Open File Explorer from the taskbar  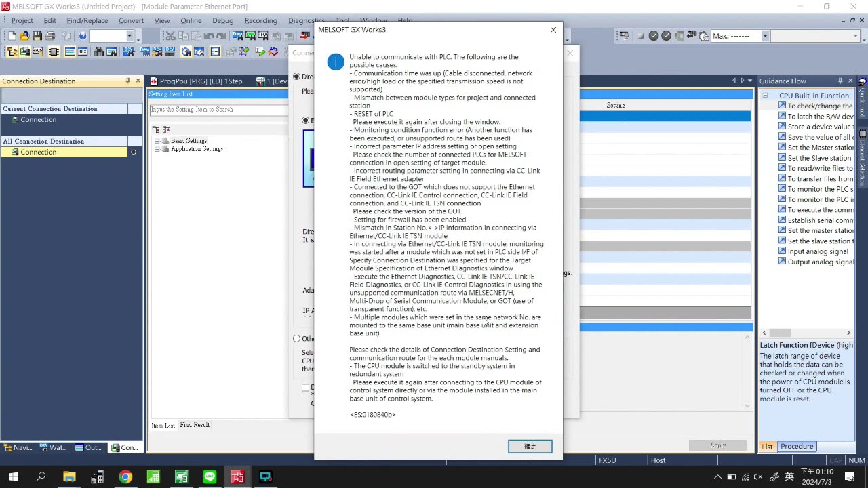click(69, 477)
